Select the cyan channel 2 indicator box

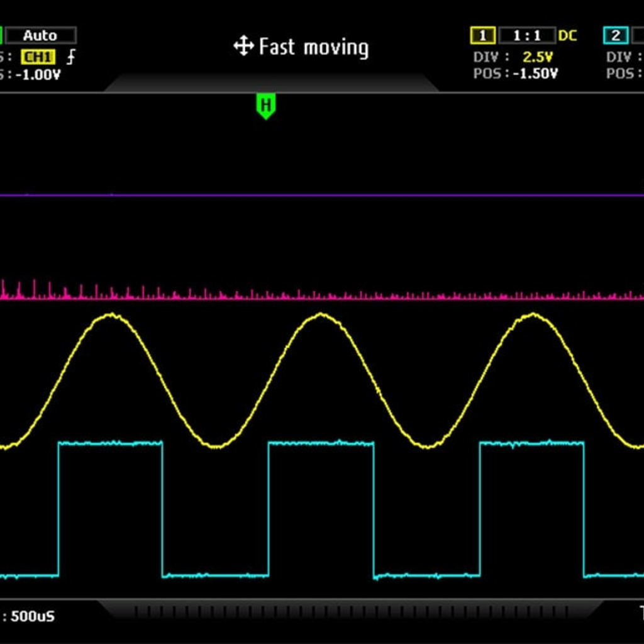pyautogui.click(x=615, y=35)
